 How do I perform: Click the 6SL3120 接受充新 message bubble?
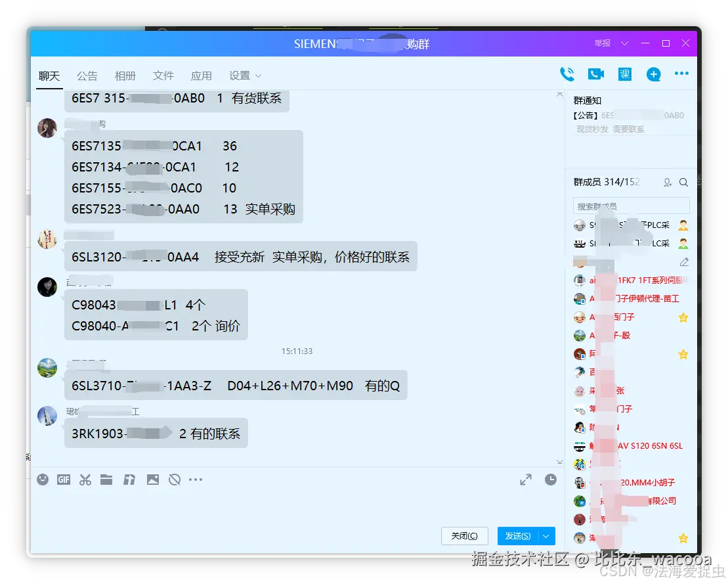click(x=240, y=256)
